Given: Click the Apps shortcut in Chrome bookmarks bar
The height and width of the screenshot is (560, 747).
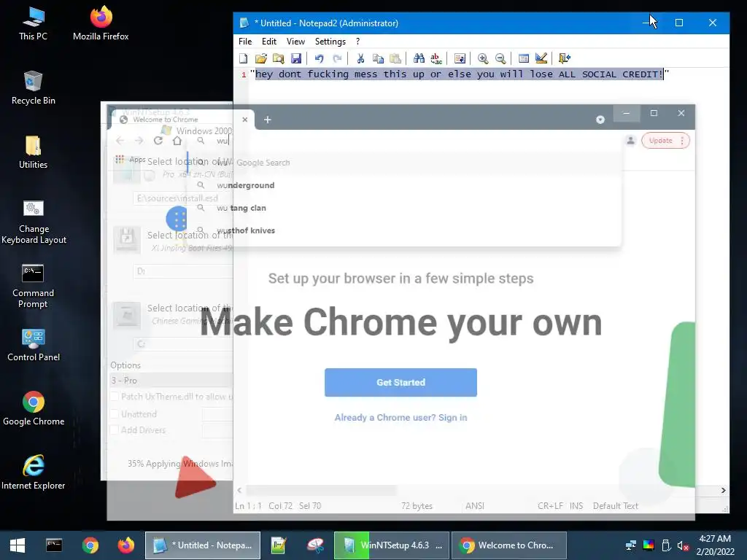Looking at the screenshot, I should pyautogui.click(x=131, y=160).
